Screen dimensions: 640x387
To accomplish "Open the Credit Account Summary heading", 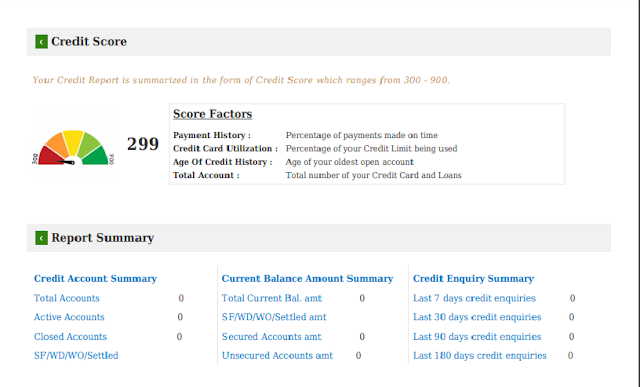I will [95, 278].
